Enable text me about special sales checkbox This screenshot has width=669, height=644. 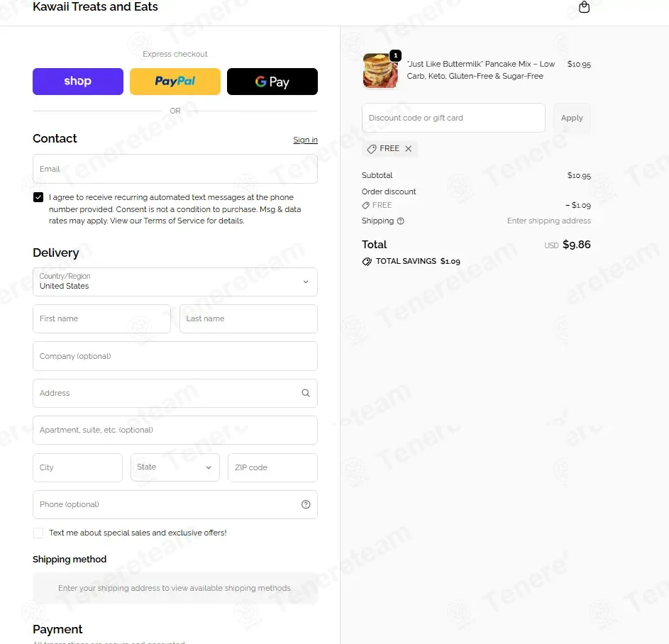(38, 533)
